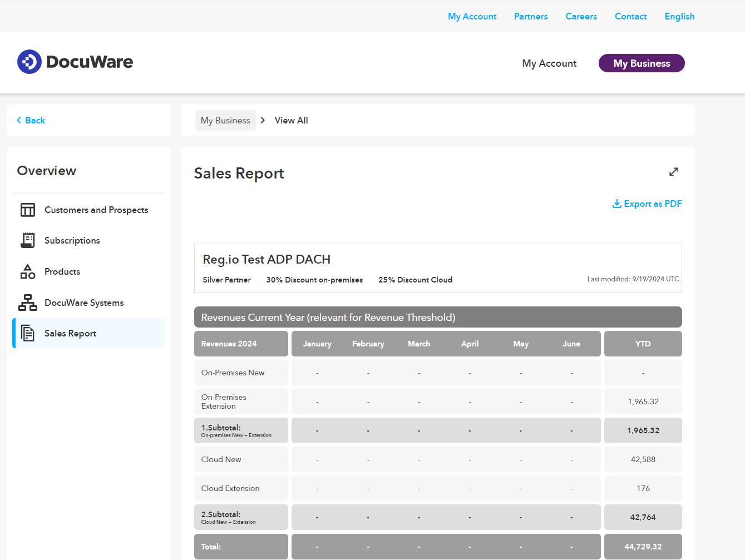Click the Export as PDF link
This screenshot has height=560, width=745.
(653, 204)
